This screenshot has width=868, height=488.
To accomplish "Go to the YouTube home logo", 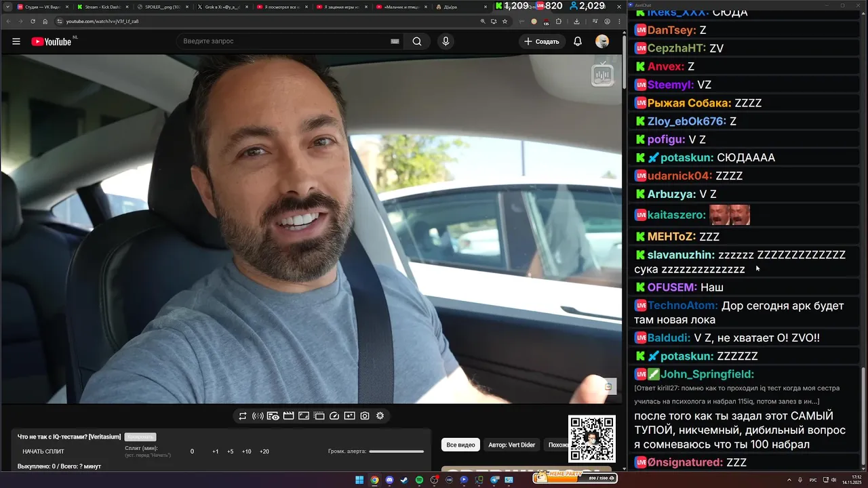I will click(51, 41).
